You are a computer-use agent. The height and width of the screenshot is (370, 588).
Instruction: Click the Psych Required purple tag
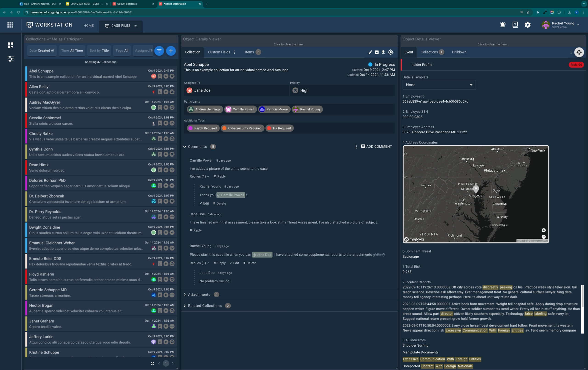point(203,128)
